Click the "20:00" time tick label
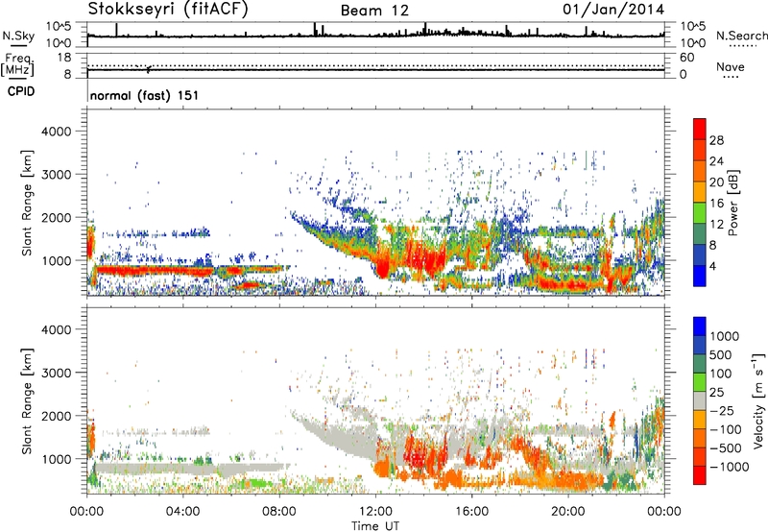 [568, 512]
